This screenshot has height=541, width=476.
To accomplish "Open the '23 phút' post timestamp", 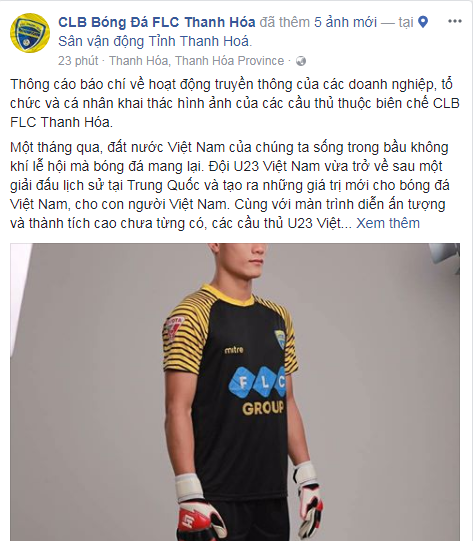I will (x=78, y=61).
